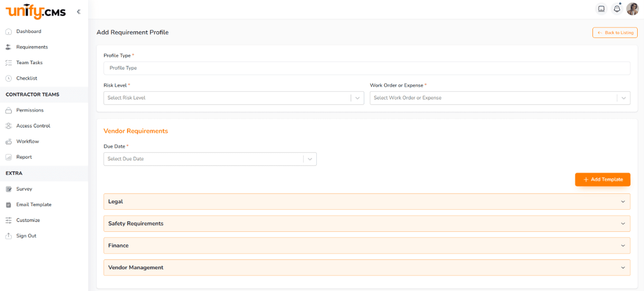
Task: Click the messages icon in the top bar
Action: 601,9
